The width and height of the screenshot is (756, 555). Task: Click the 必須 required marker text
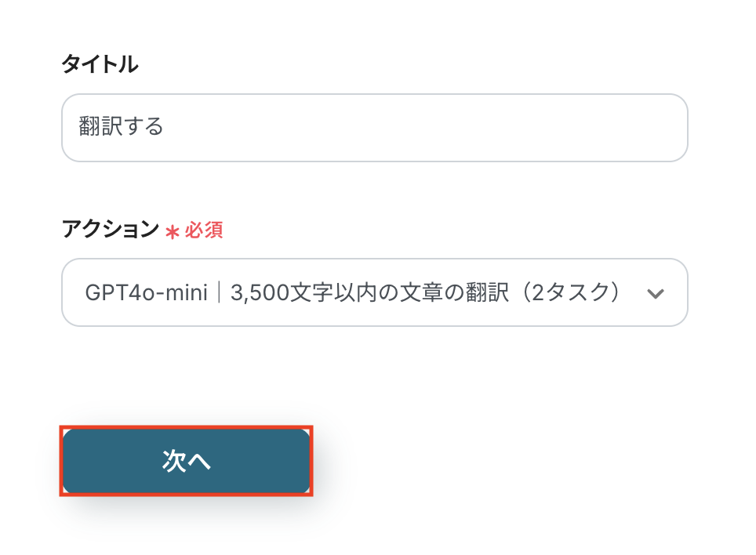204,230
